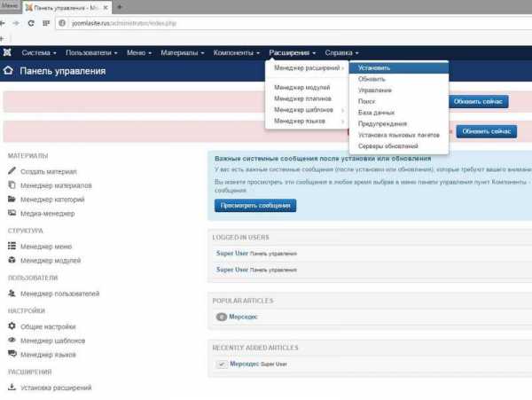Click the published check icon beside Мерседес

coord(222,364)
